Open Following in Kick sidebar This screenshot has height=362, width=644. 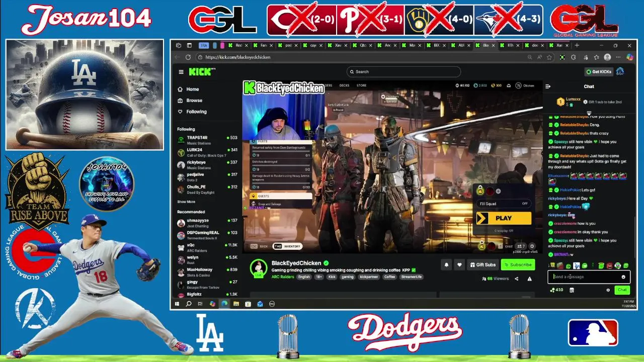point(196,112)
